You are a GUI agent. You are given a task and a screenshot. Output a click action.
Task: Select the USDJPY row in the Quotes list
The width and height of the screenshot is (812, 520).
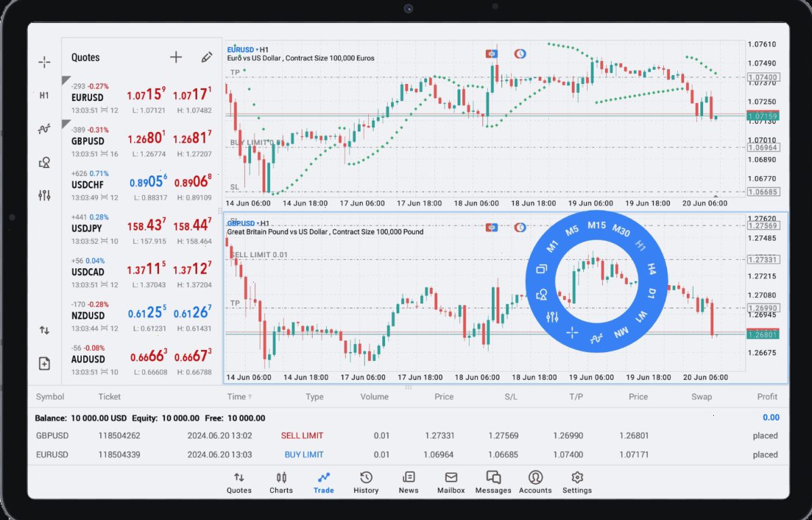pos(141,227)
